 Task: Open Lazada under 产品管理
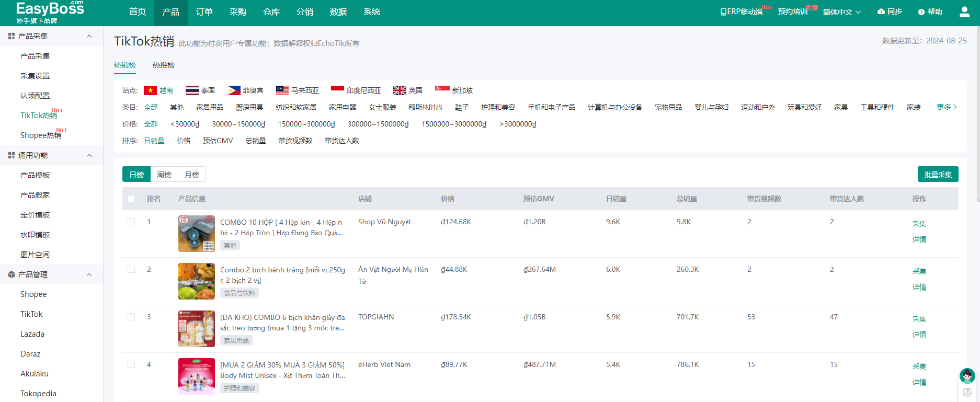32,334
